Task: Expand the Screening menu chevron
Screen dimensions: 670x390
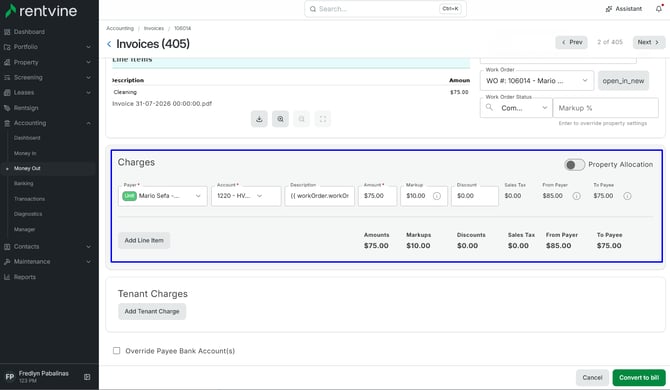Action: (88, 78)
